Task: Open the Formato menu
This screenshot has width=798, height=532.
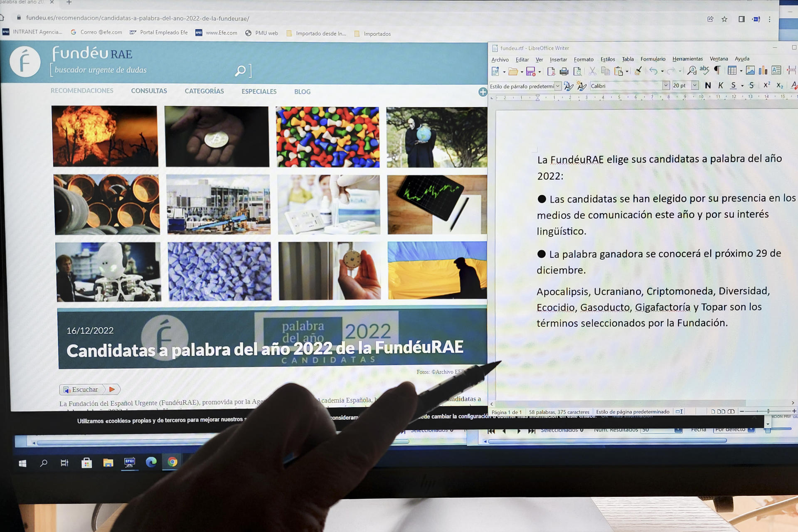Action: click(584, 59)
